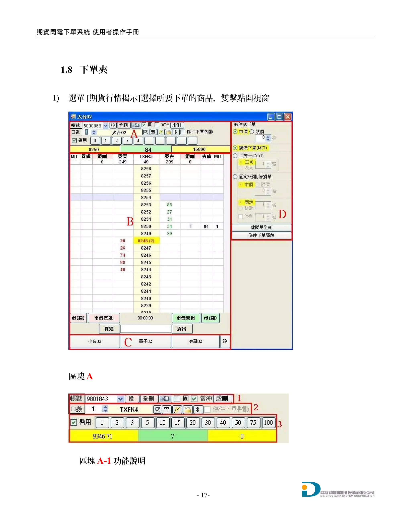Click app icon in 大台02 title bar
Image resolution: width=411 pixels, height=532 pixels.
tap(73, 117)
